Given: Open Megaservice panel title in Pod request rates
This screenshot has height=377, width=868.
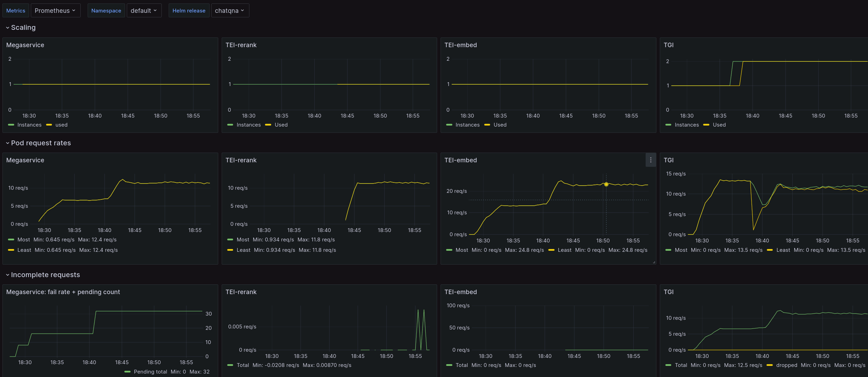Looking at the screenshot, I should [x=25, y=160].
